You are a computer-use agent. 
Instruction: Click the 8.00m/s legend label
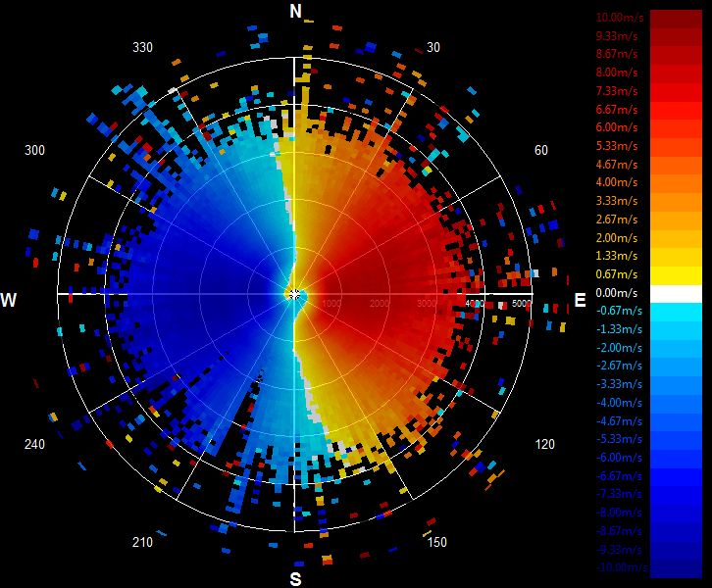click(x=617, y=73)
